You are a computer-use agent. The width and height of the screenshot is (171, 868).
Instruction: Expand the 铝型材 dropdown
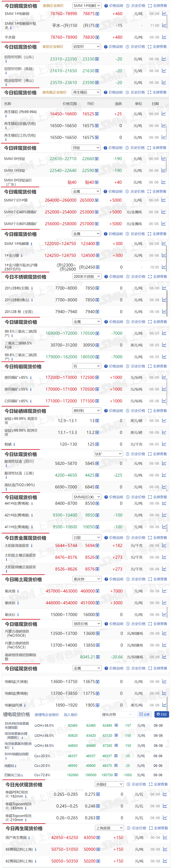pyautogui.click(x=86, y=46)
